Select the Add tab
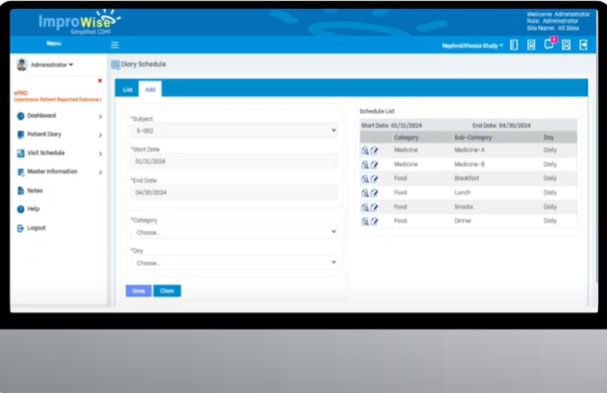The width and height of the screenshot is (607, 393). pos(150,89)
